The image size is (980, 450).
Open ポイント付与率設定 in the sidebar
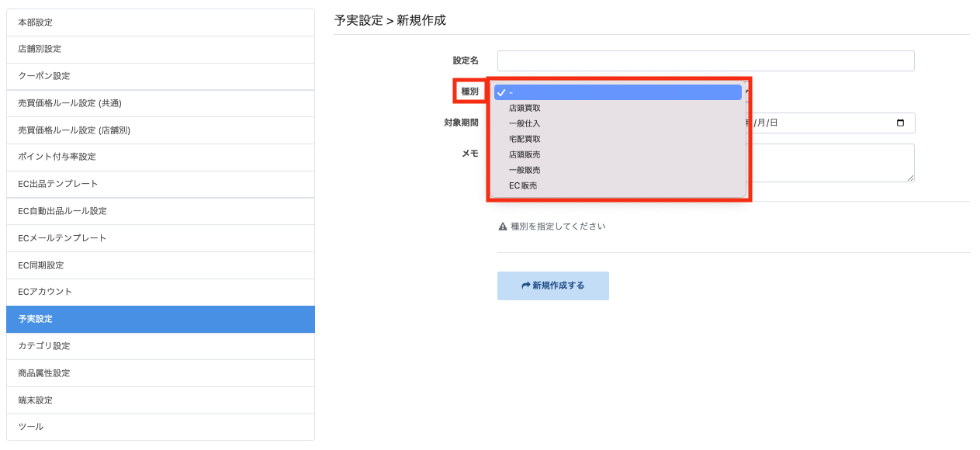[161, 157]
